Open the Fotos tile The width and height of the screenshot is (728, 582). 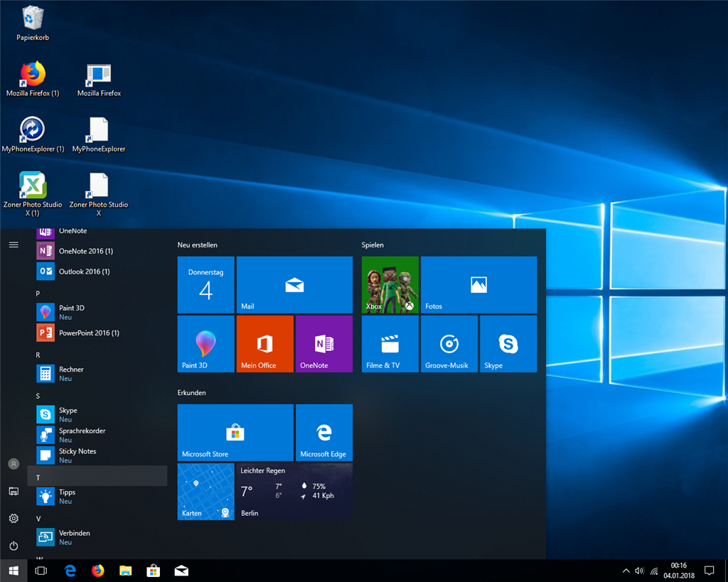478,285
